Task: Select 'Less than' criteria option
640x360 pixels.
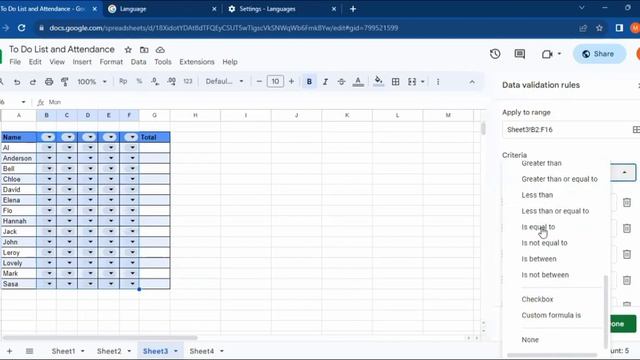Action: [x=537, y=195]
